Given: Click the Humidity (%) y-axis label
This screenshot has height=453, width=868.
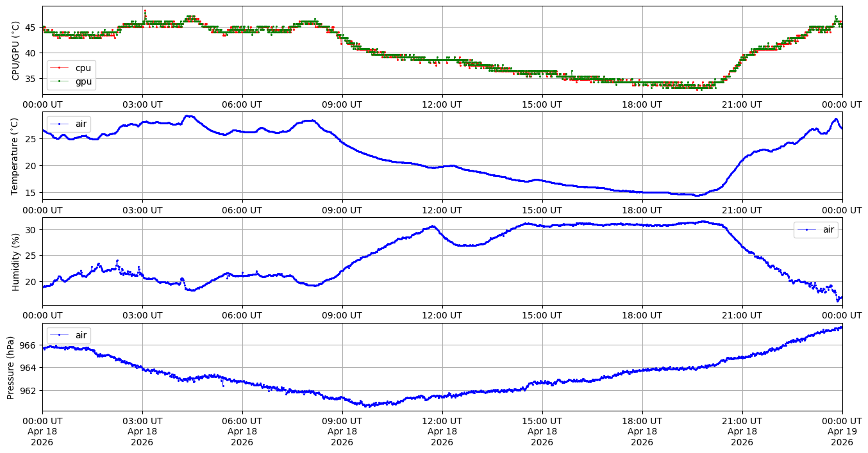Looking at the screenshot, I should coord(15,261).
